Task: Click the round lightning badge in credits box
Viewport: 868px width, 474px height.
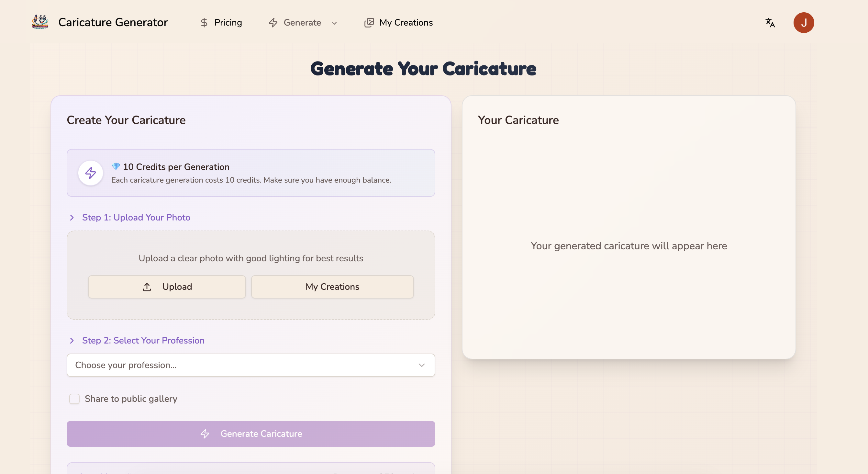Action: (x=90, y=173)
